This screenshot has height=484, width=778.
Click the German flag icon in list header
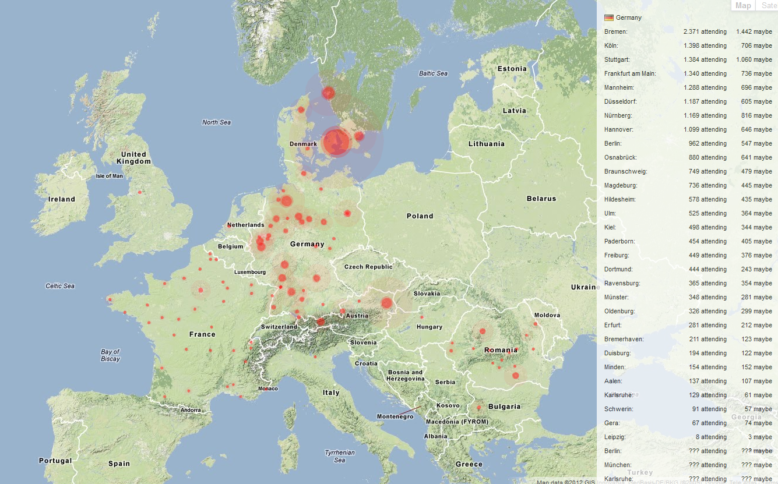pos(609,18)
